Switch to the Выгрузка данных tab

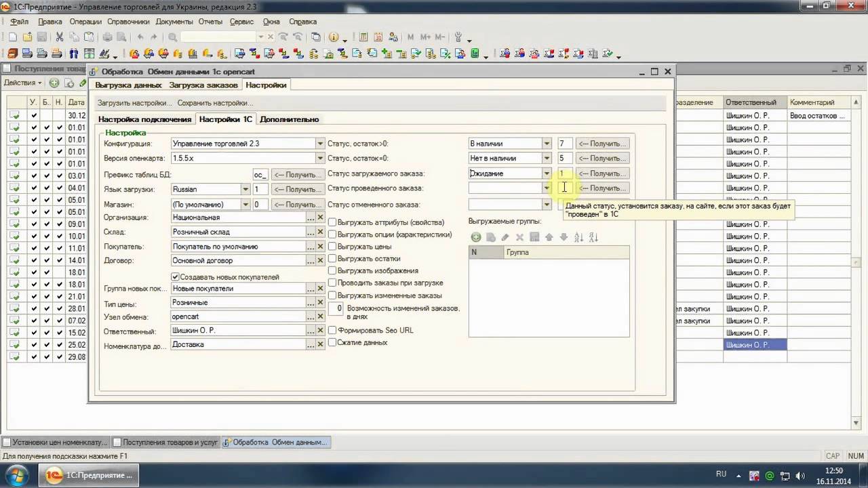click(128, 85)
